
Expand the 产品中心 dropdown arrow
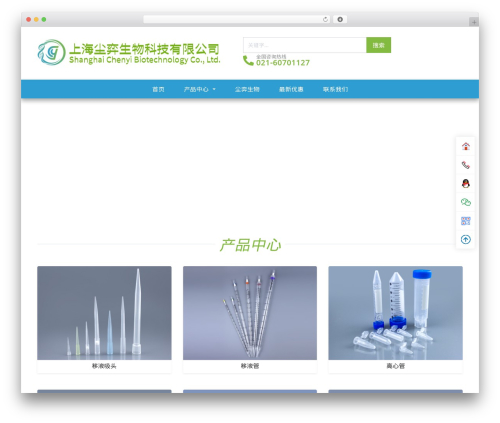(x=214, y=89)
